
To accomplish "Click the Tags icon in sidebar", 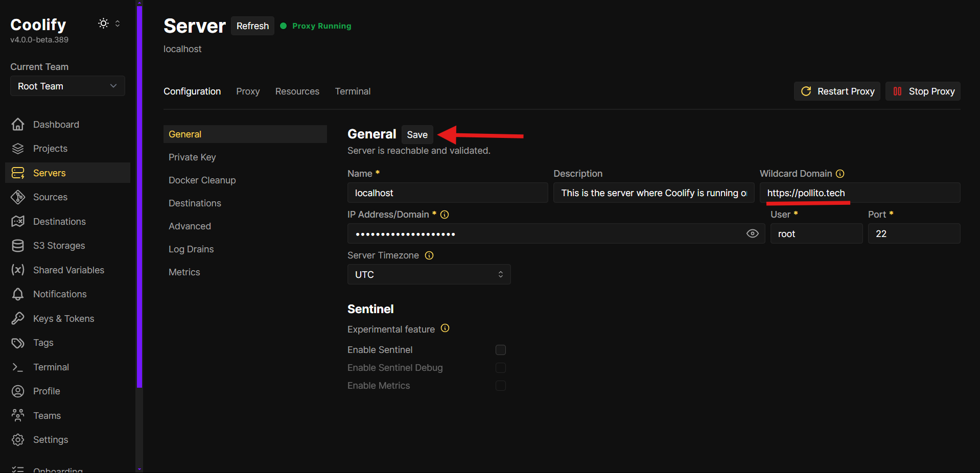I will tap(18, 343).
